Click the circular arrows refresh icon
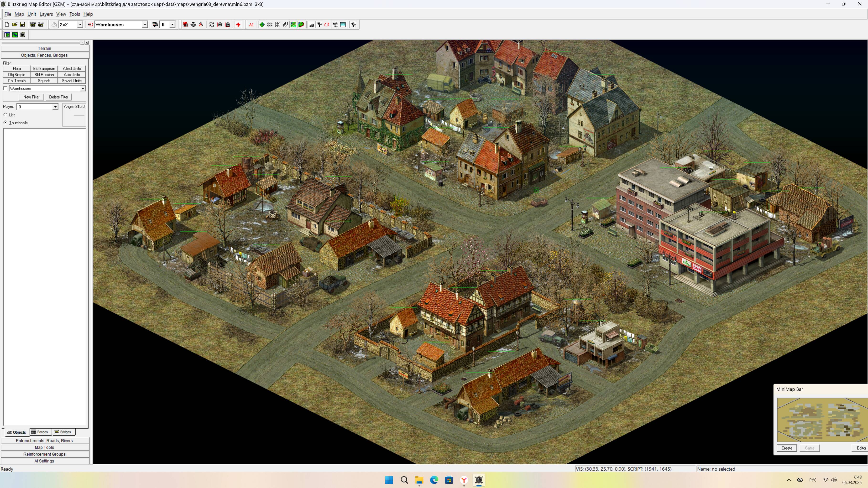The image size is (868, 488). pos(211,25)
